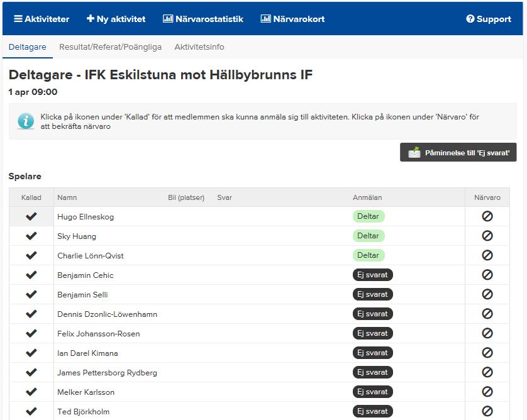Image resolution: width=527 pixels, height=420 pixels.
Task: Create a new activity with Ny aktivitet
Action: [116, 19]
